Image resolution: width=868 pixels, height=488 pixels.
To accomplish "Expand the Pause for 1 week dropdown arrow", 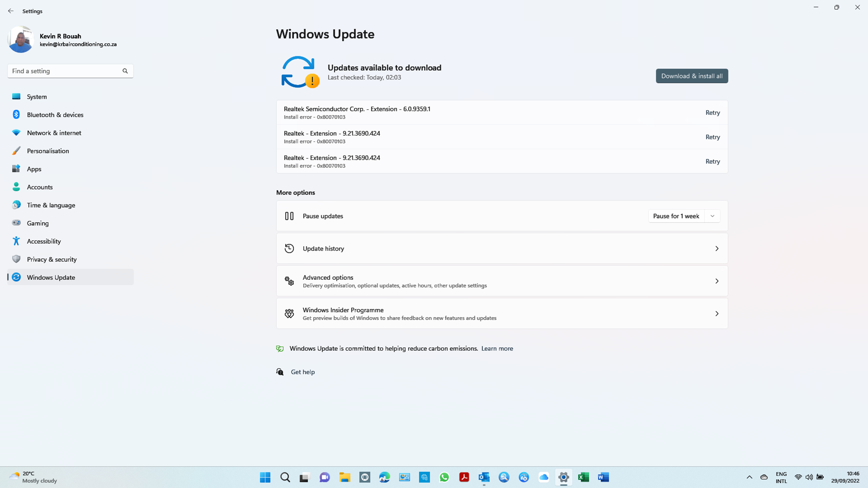I will [x=712, y=216].
